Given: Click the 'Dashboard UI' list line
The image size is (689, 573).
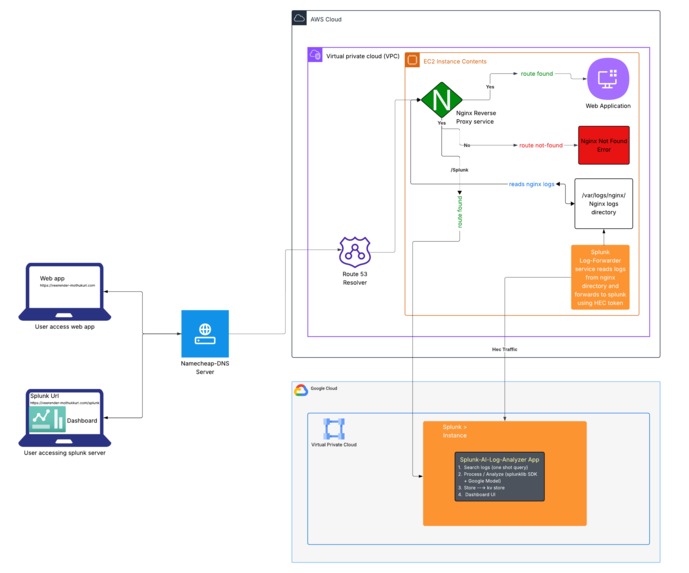Looking at the screenshot, I should [x=477, y=495].
